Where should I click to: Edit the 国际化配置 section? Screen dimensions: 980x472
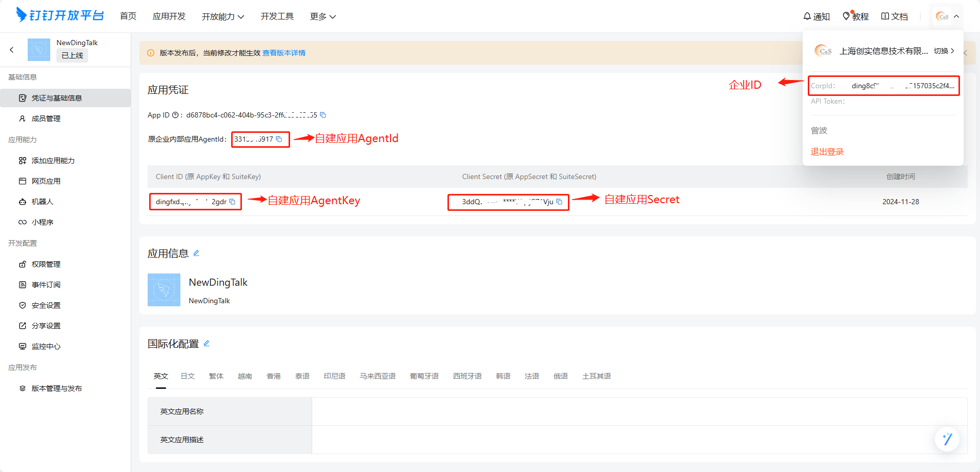point(207,343)
